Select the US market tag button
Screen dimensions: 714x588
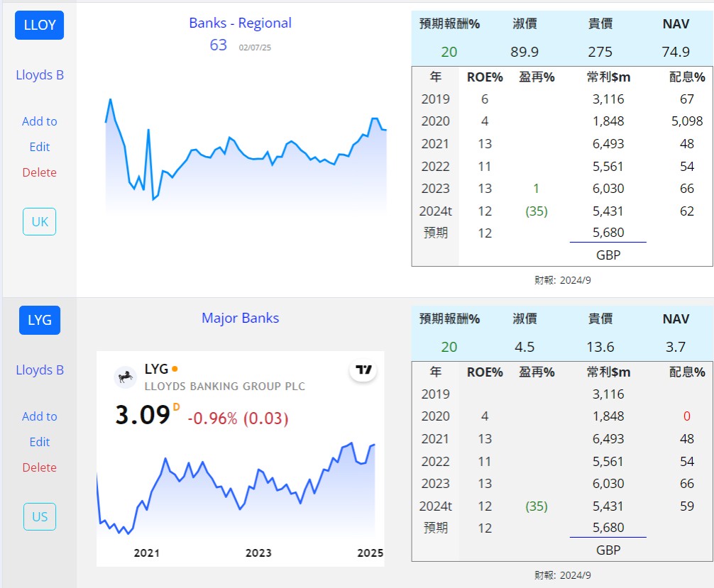point(40,516)
